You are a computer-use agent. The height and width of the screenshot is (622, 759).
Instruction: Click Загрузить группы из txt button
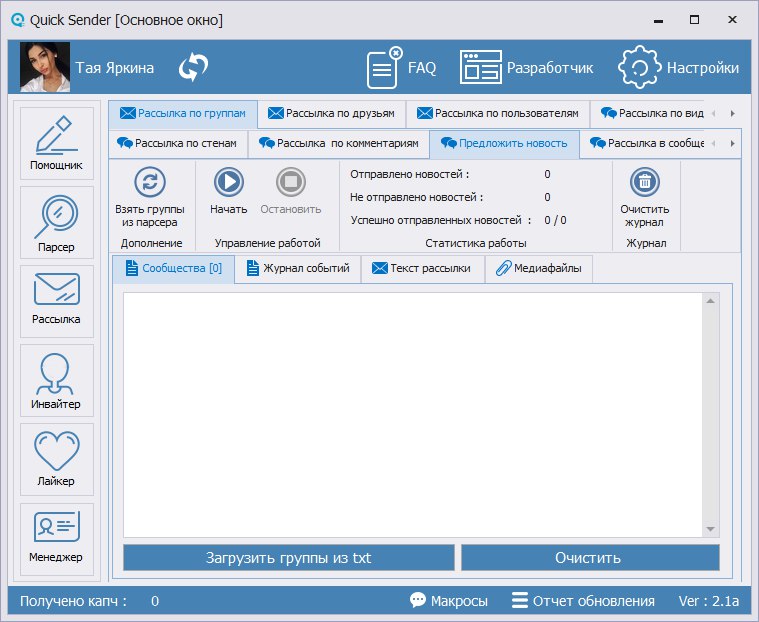tap(288, 557)
